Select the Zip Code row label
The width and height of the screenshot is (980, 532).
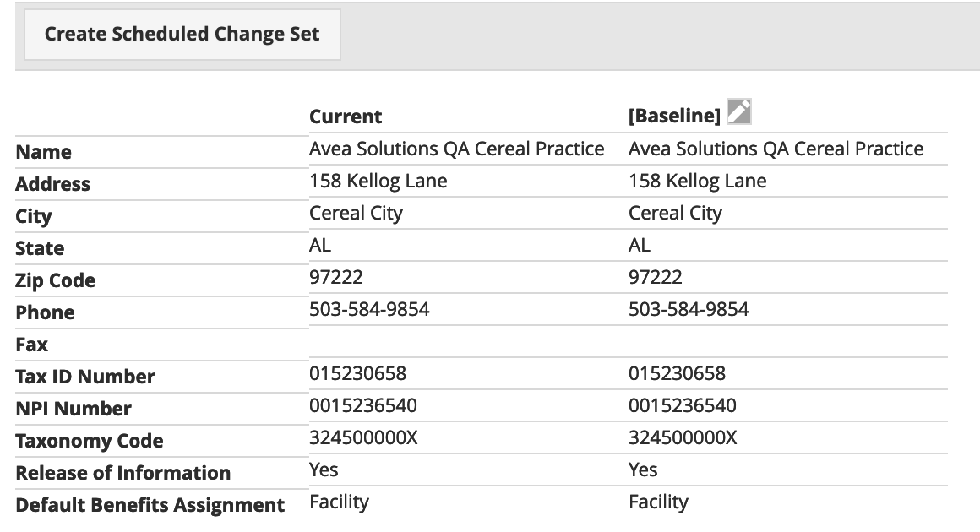56,280
